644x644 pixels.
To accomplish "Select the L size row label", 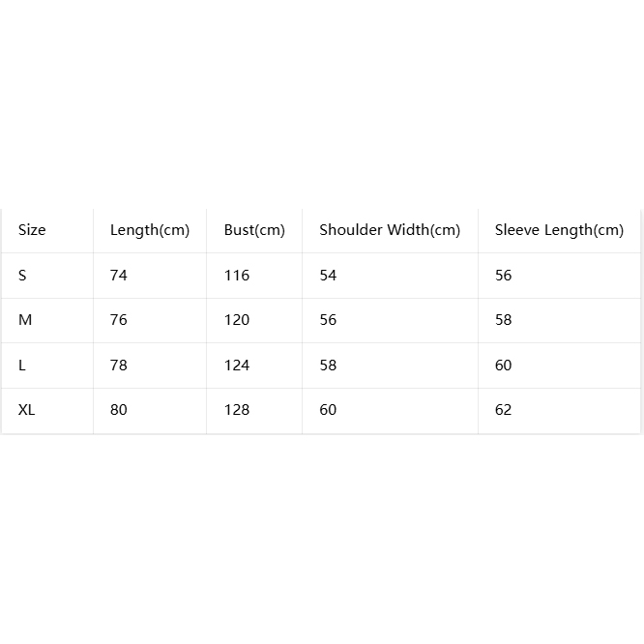I will pyautogui.click(x=22, y=366).
